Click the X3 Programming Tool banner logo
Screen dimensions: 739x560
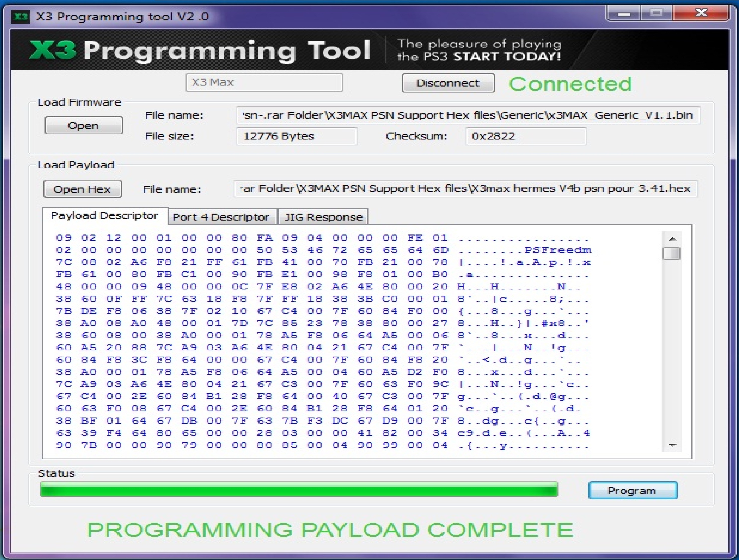(200, 51)
